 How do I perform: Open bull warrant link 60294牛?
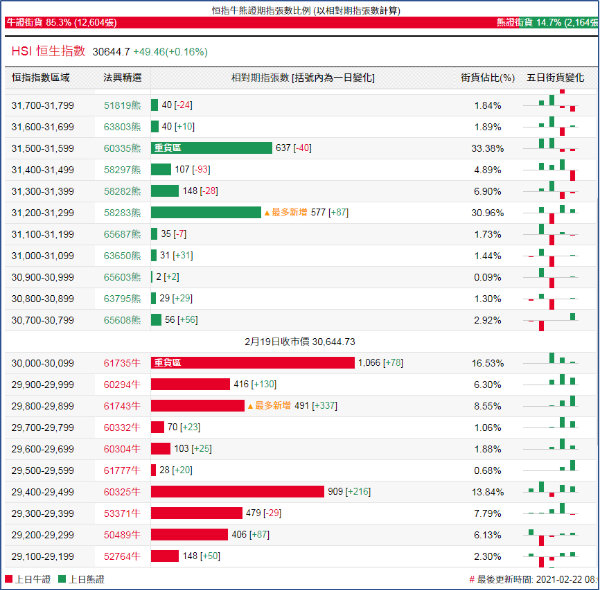pyautogui.click(x=122, y=385)
